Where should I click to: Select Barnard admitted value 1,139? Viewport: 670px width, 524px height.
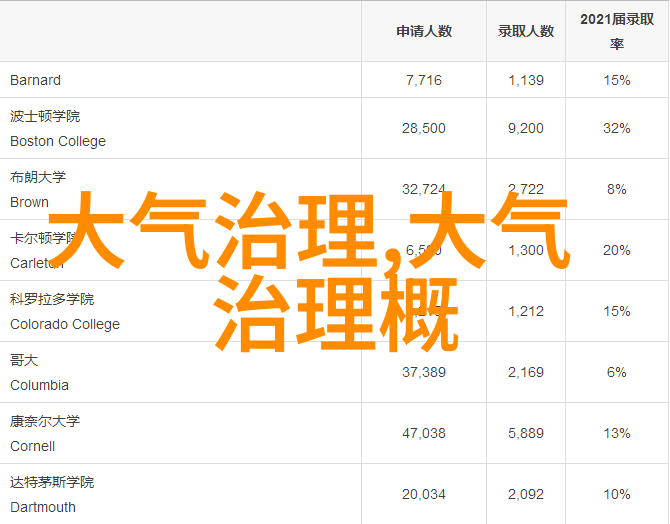pos(526,80)
